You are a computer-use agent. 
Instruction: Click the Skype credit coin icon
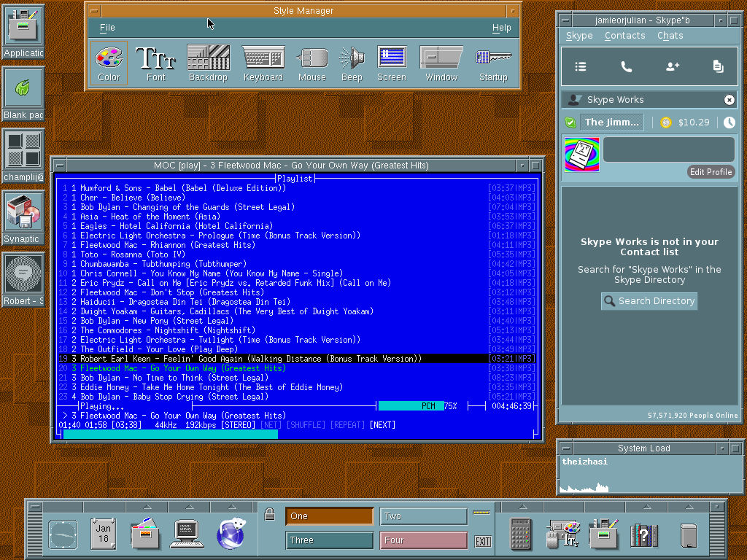(x=665, y=122)
